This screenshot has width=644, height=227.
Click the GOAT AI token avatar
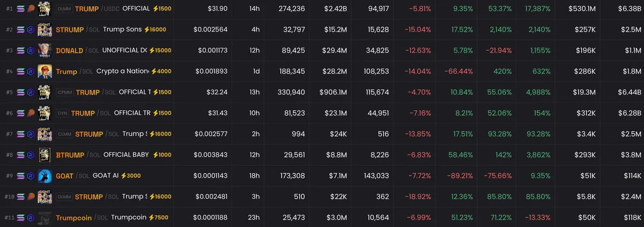[x=45, y=176]
